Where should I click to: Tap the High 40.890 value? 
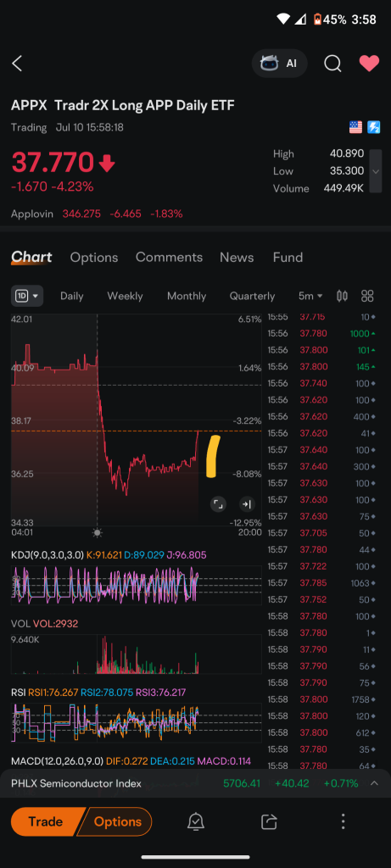pos(347,153)
